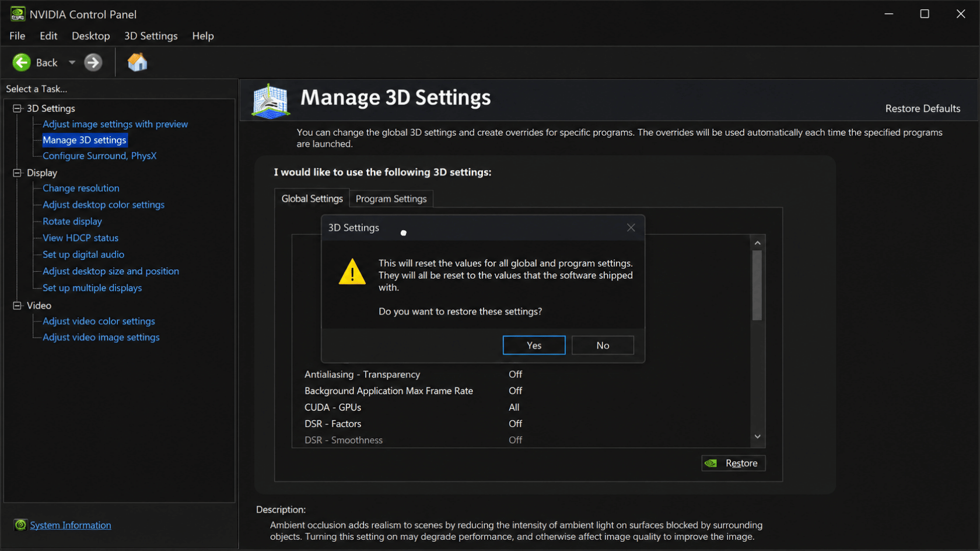Click the Back button label

47,62
